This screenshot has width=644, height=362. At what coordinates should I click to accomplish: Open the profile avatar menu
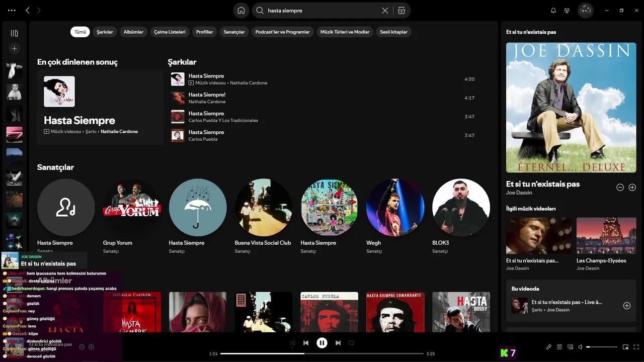[586, 10]
